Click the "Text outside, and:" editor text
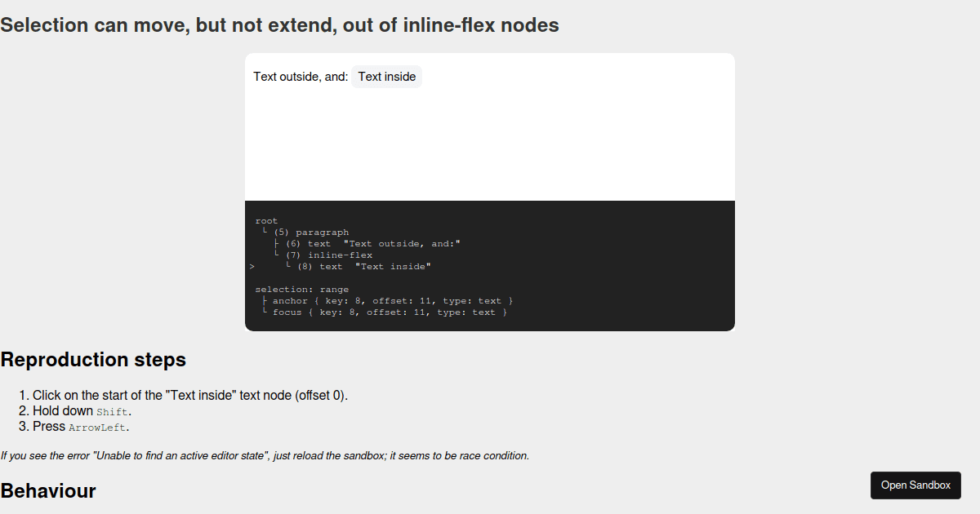Screen dimensions: 980x514 301,76
